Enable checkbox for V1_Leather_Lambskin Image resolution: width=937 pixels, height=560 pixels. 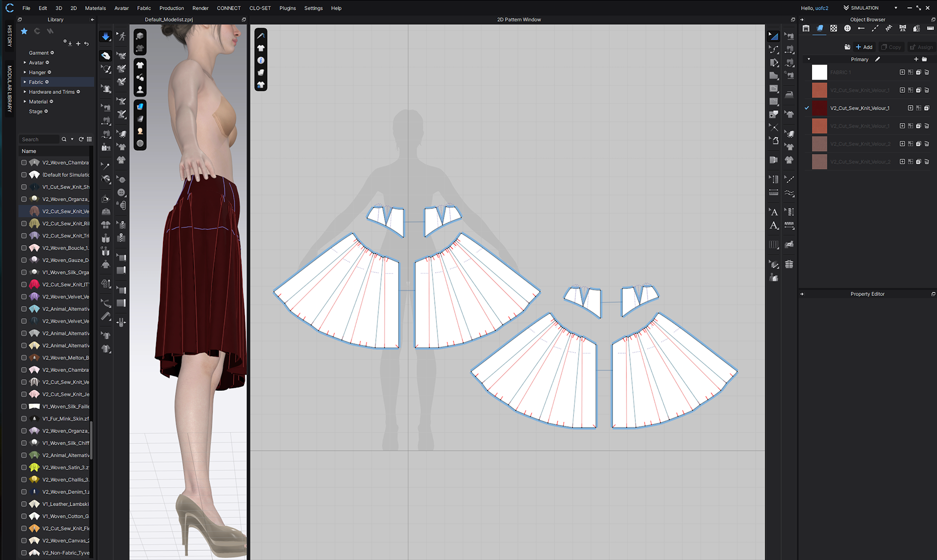point(24,504)
